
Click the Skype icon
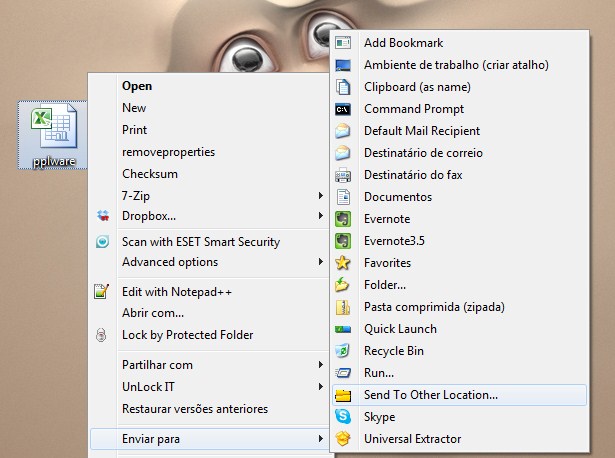[343, 416]
